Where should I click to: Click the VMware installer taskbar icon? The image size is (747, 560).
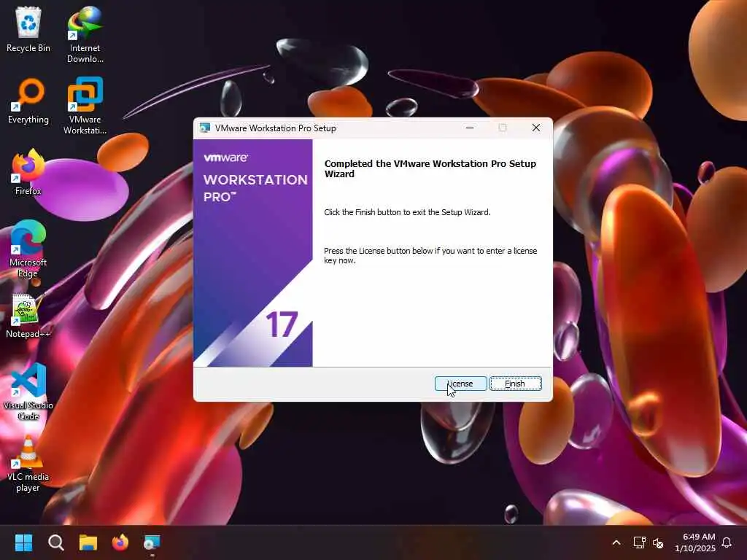[x=152, y=542]
